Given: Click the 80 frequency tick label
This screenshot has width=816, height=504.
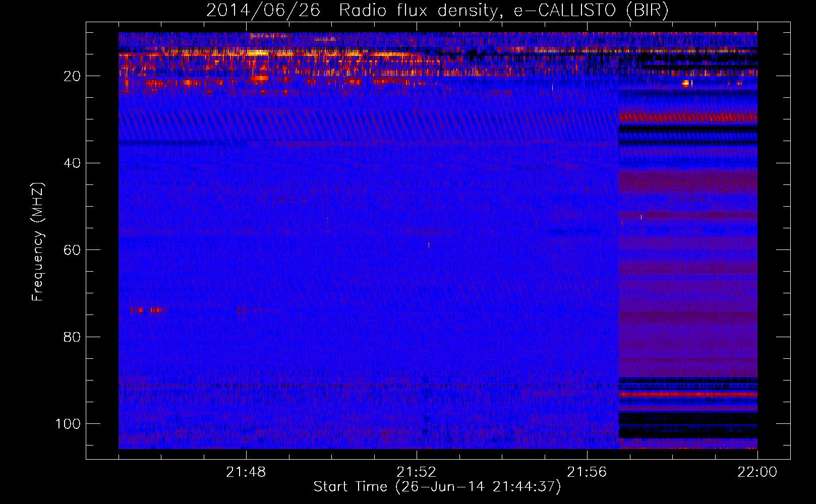Looking at the screenshot, I should tap(73, 337).
